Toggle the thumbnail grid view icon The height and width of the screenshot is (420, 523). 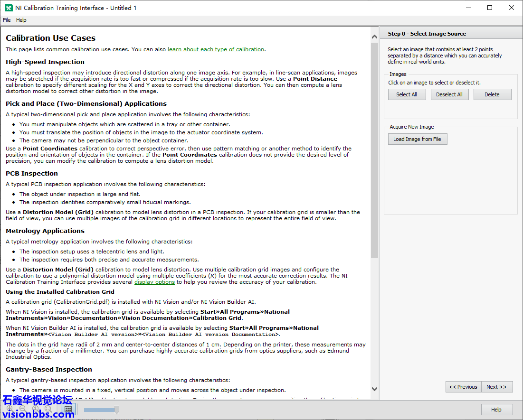[68, 409]
